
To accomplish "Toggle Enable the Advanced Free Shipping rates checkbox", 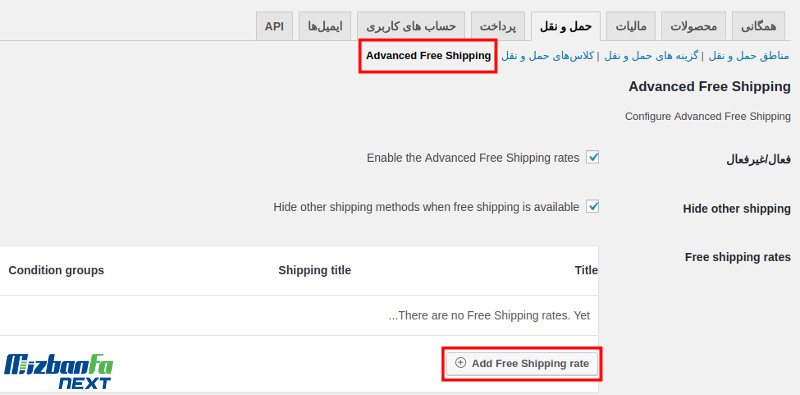I will [x=592, y=157].
